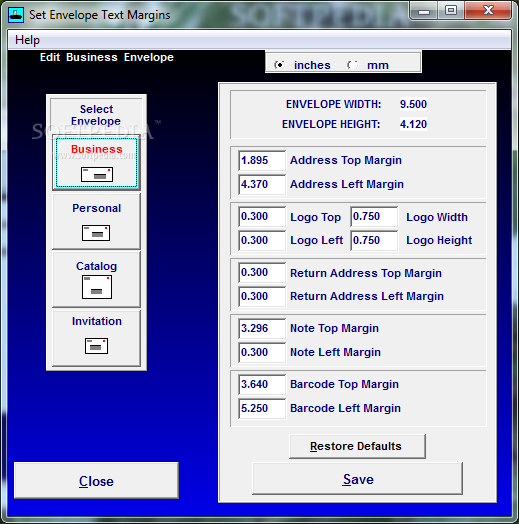Image resolution: width=519 pixels, height=524 pixels.
Task: Maximize the Set Envelope Text Margins window
Action: coord(450,11)
